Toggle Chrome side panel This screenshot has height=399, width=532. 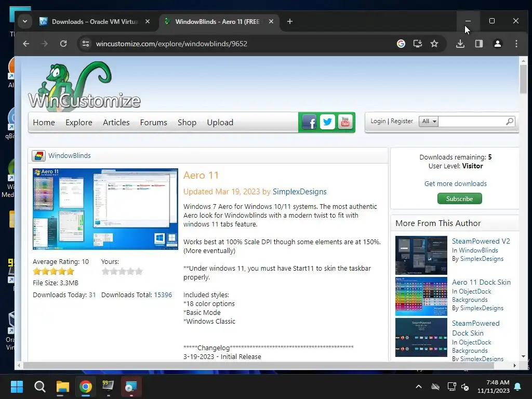coord(478,44)
